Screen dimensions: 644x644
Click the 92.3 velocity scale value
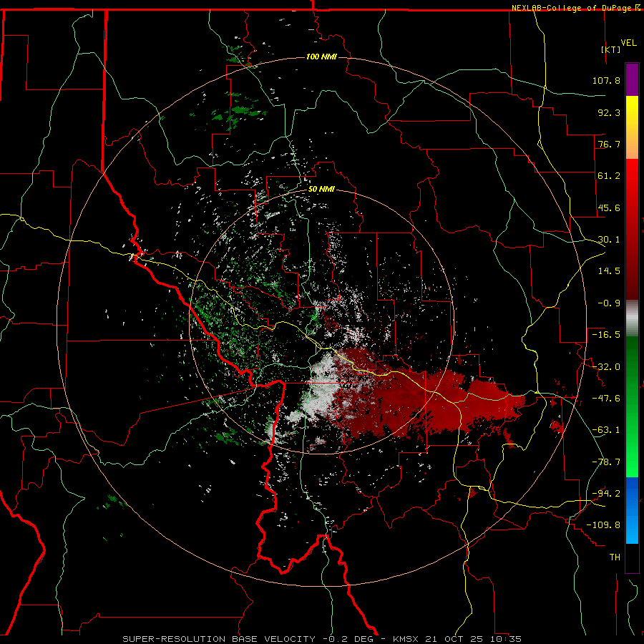click(x=609, y=112)
